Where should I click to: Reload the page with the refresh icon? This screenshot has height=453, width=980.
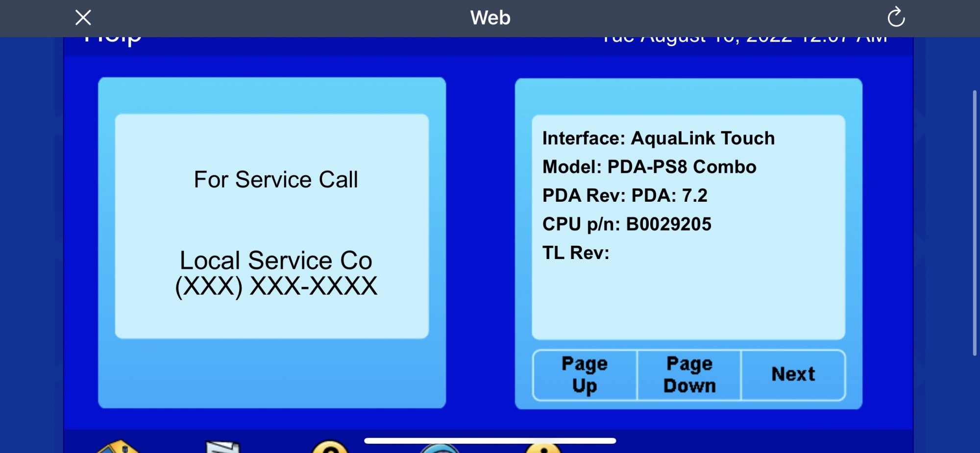tap(896, 17)
